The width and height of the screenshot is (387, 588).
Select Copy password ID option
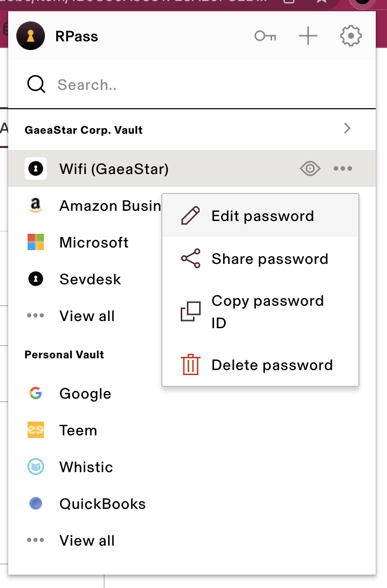coord(268,311)
